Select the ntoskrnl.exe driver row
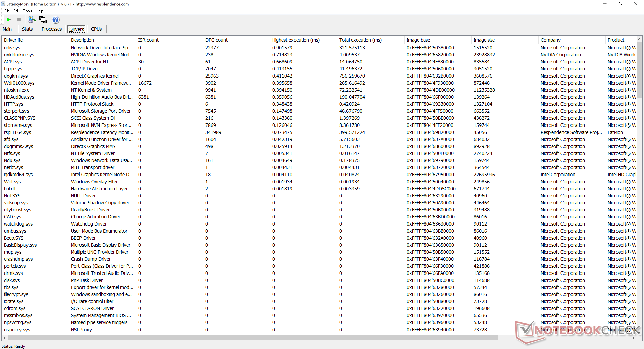The height and width of the screenshot is (349, 644). click(x=319, y=90)
